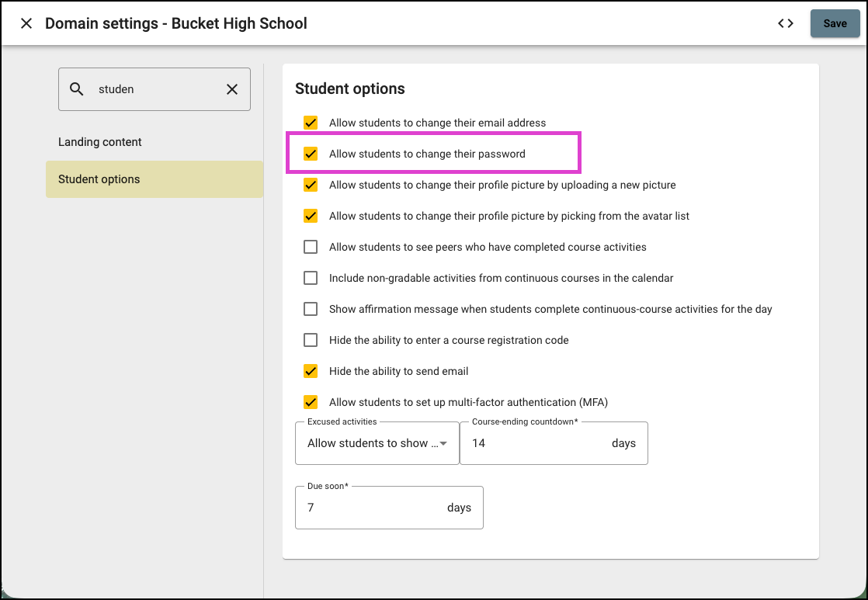Image resolution: width=868 pixels, height=600 pixels.
Task: Enable seeing peers who completed activities
Action: pyautogui.click(x=311, y=247)
